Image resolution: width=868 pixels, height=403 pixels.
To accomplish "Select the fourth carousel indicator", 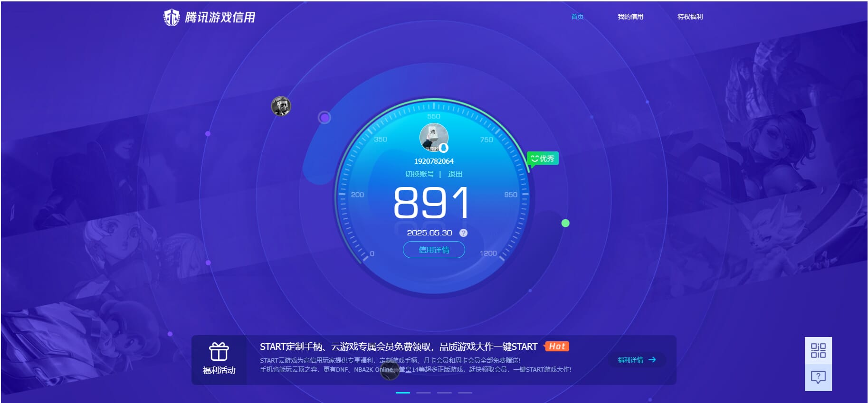I will point(465,393).
